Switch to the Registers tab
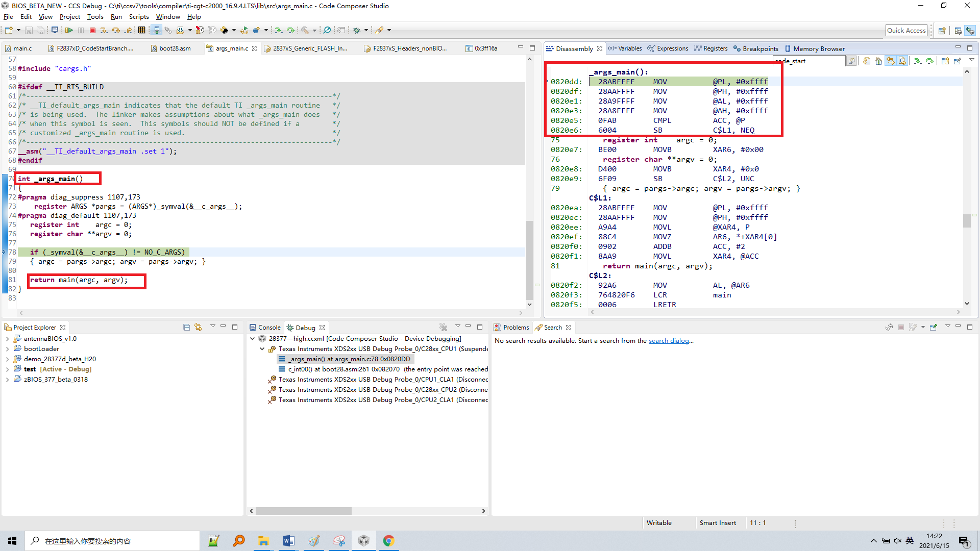980x551 pixels. tap(715, 48)
